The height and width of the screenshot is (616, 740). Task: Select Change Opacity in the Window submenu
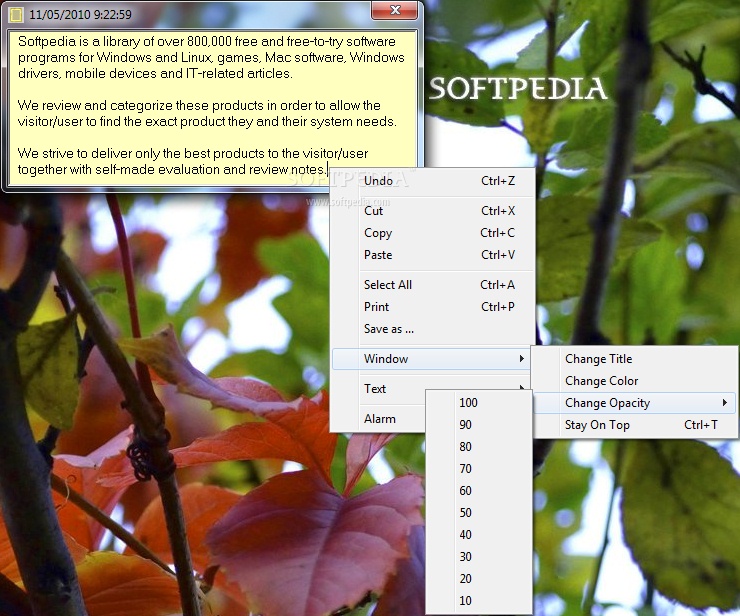click(x=634, y=403)
